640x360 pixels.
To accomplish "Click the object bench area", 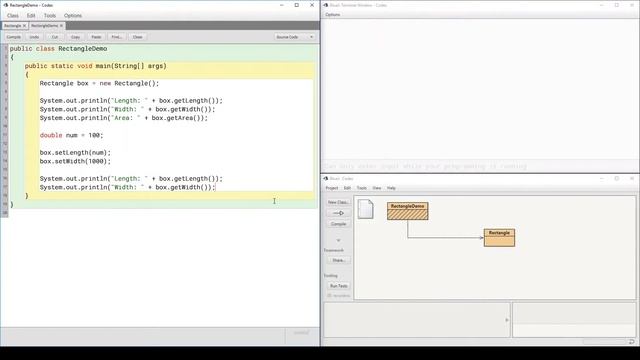I will 417,320.
